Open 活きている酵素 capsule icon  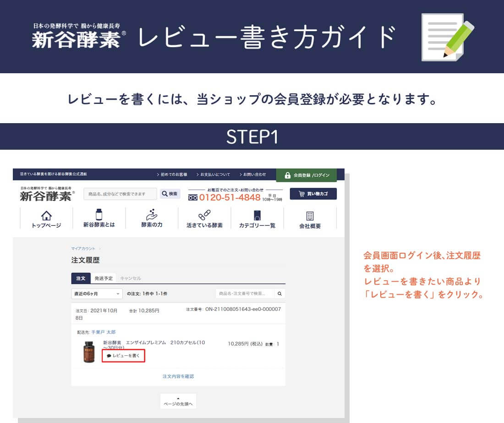204,215
